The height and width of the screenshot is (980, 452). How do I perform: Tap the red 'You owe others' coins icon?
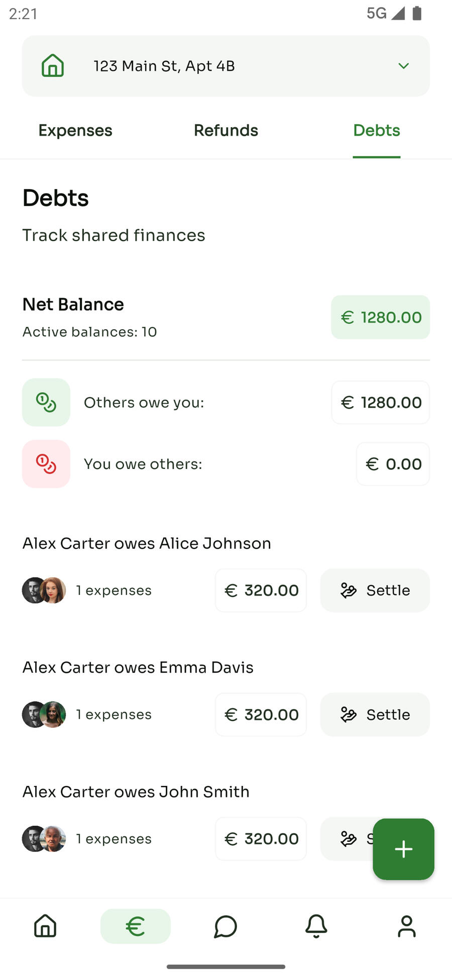click(46, 464)
